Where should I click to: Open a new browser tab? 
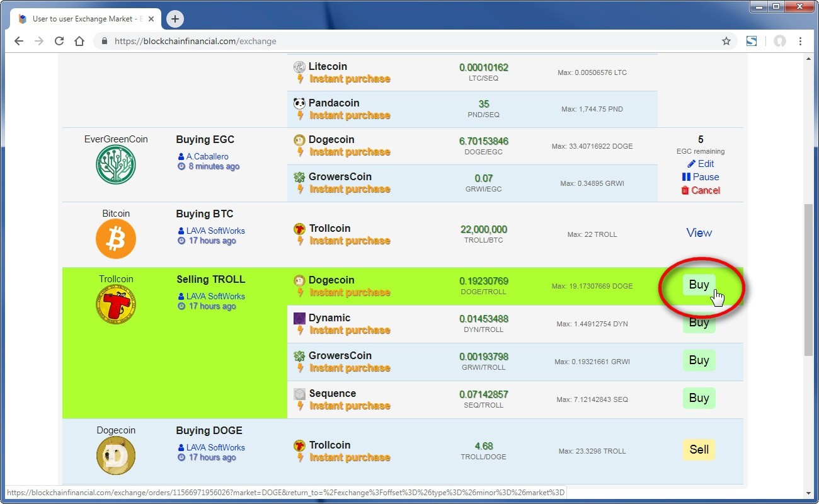(175, 19)
